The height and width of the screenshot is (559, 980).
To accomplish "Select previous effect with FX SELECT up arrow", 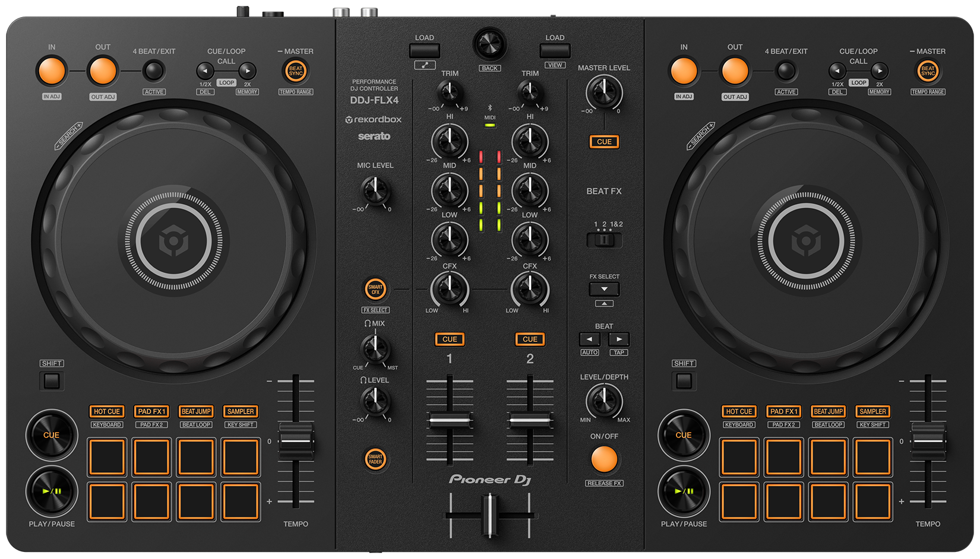I will (x=604, y=303).
